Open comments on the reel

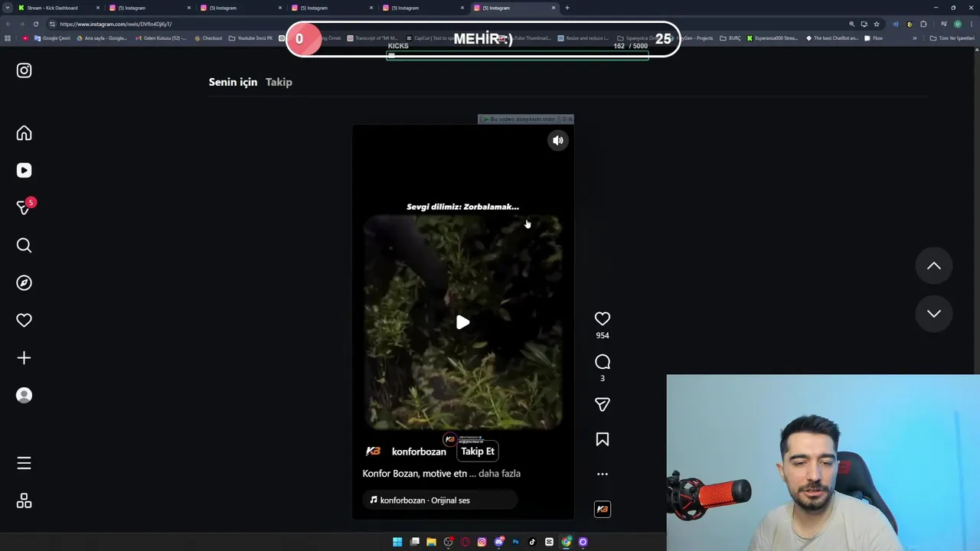(603, 362)
